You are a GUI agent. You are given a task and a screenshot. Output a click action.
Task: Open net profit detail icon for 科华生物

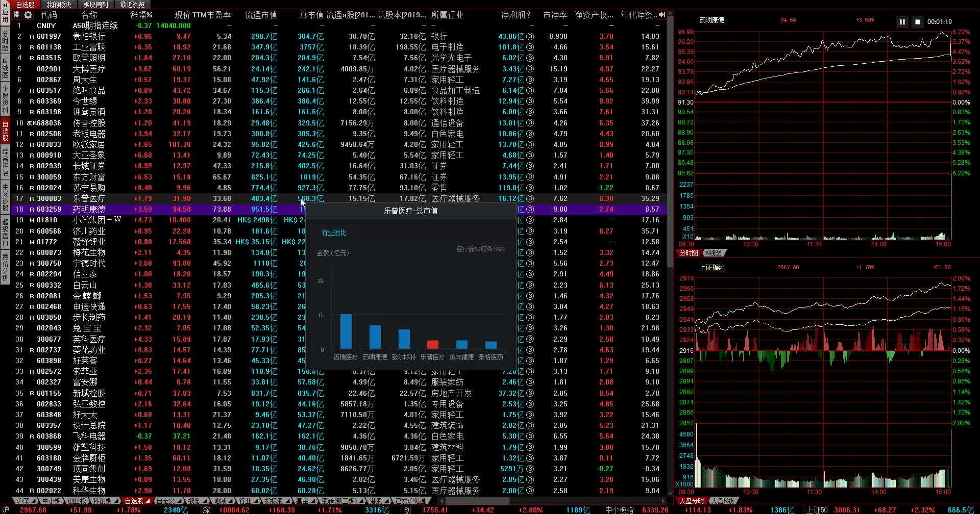tap(530, 491)
